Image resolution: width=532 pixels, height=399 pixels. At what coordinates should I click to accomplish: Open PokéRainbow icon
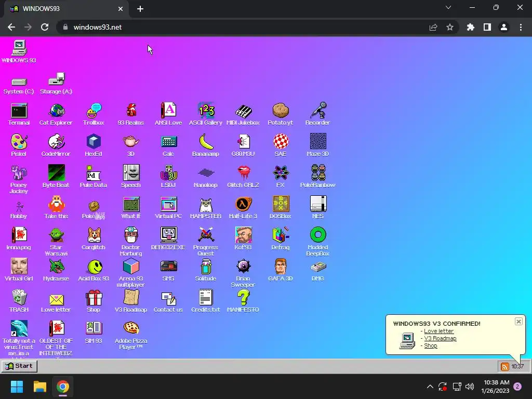[317, 177]
